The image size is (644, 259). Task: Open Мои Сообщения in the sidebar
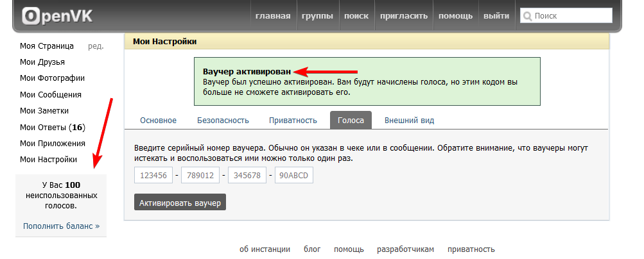(x=50, y=94)
